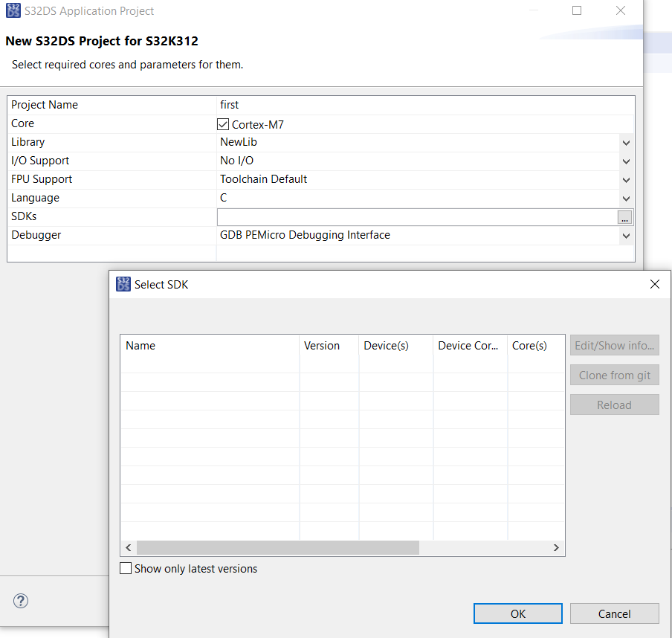The height and width of the screenshot is (638, 672).
Task: Enable Show only latest versions
Action: click(x=126, y=568)
